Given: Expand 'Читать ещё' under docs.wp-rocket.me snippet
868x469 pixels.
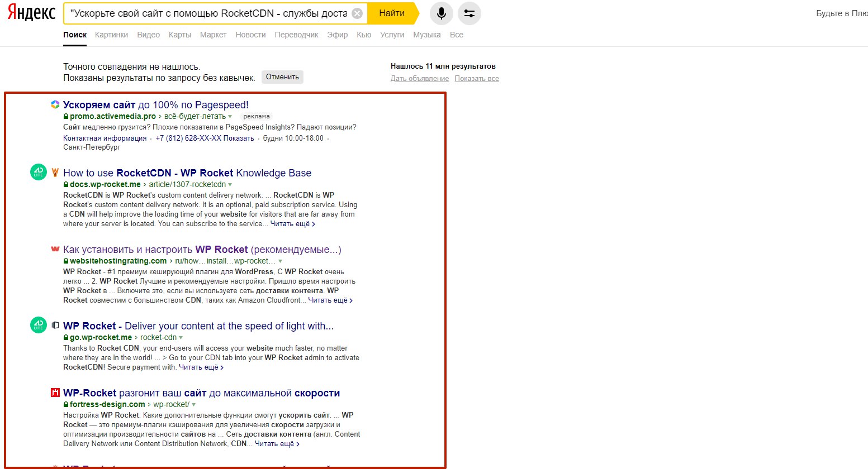Looking at the screenshot, I should tap(293, 224).
